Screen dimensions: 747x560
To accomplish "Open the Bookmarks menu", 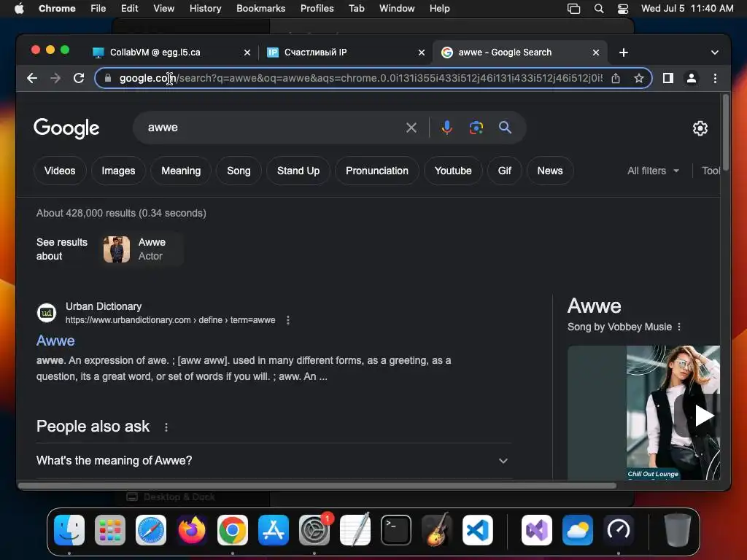I will [x=260, y=9].
